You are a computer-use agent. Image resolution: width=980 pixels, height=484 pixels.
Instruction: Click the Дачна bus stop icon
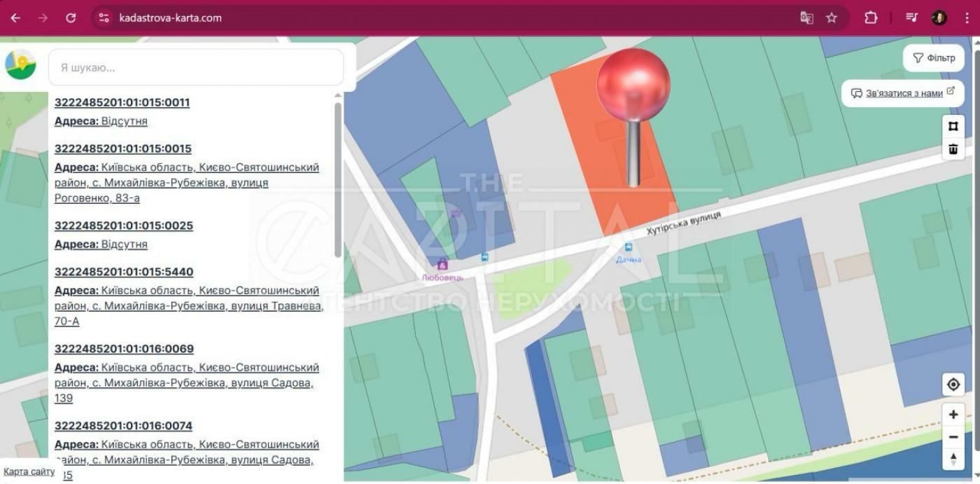[x=628, y=247]
